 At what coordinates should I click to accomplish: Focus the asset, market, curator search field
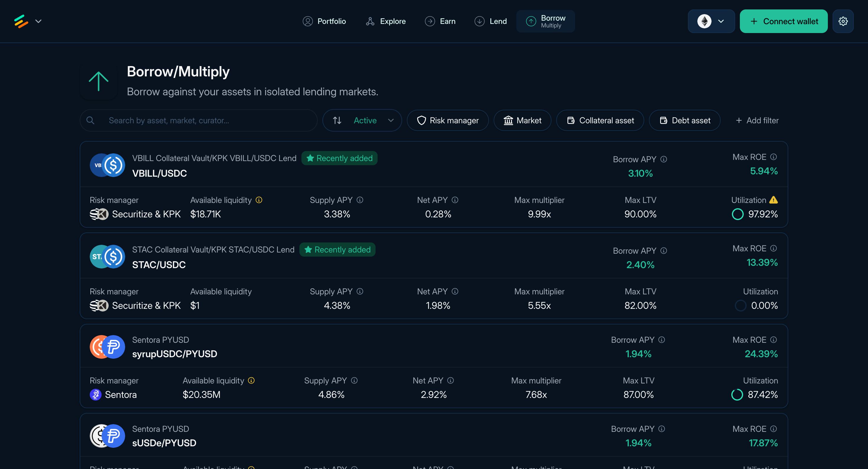pyautogui.click(x=198, y=120)
